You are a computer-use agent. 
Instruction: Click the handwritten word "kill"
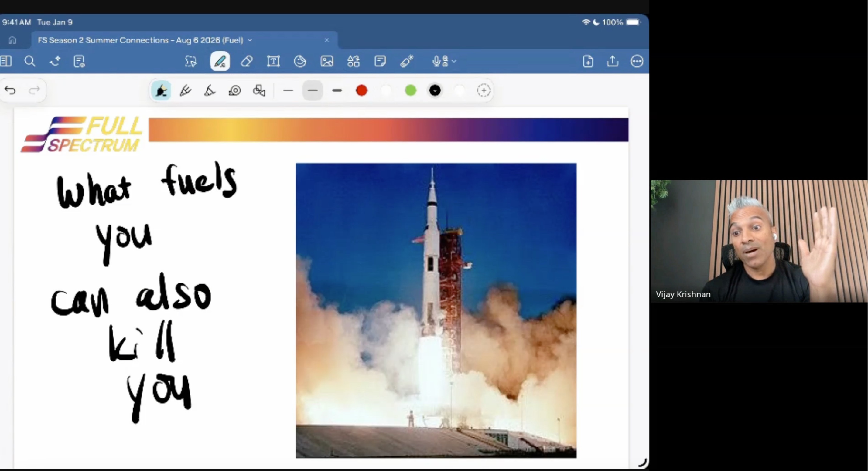pos(142,341)
